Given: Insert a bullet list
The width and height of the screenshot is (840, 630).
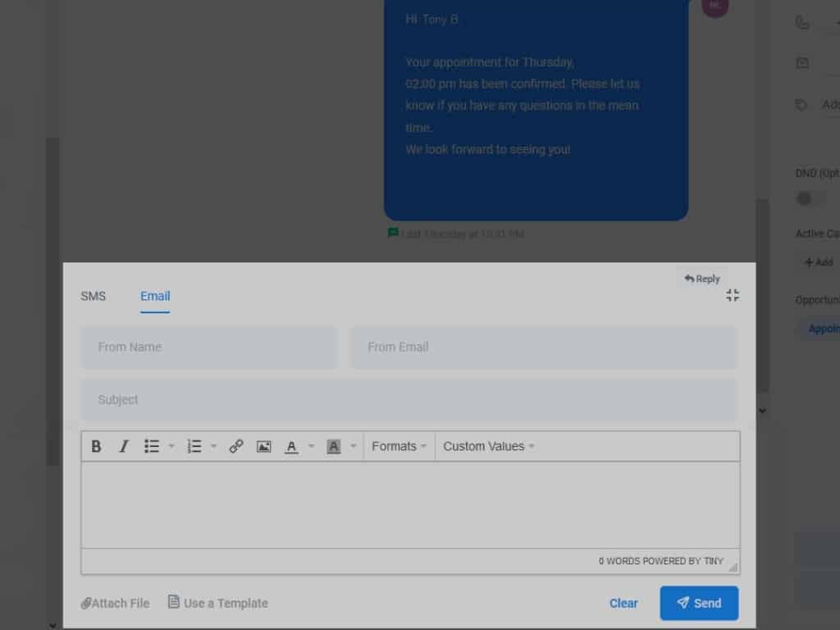Looking at the screenshot, I should coord(152,446).
